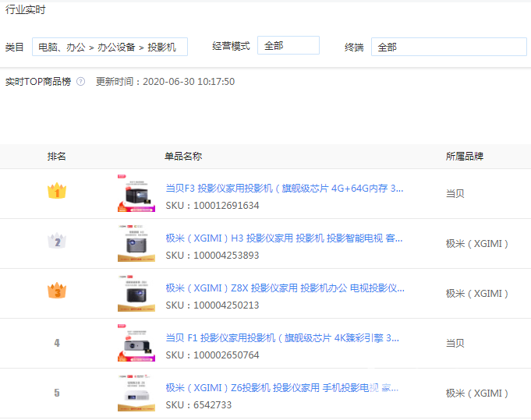Click the 排名 column header
Image resolution: width=531 pixels, height=420 pixels.
click(57, 156)
